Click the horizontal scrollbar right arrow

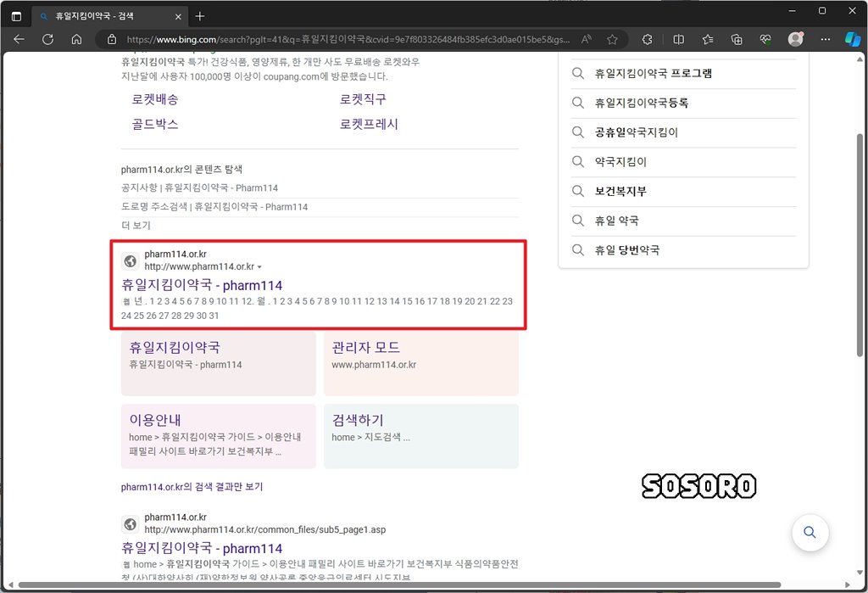(848, 585)
